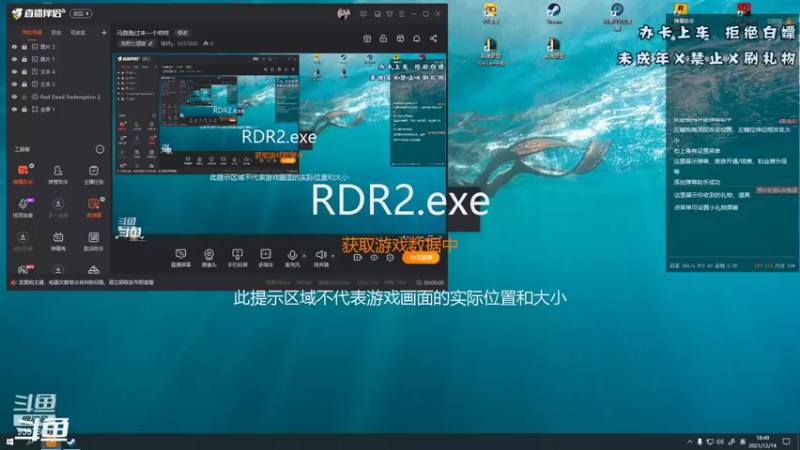Open the 主播任务 checklist tool
Image resolution: width=800 pixels, height=450 pixels.
point(93,174)
